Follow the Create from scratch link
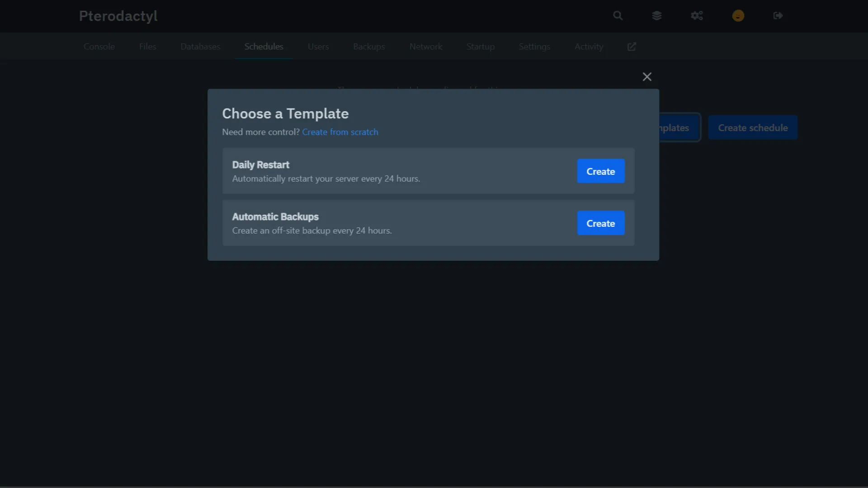Screen dimensions: 868x488 pos(340,132)
